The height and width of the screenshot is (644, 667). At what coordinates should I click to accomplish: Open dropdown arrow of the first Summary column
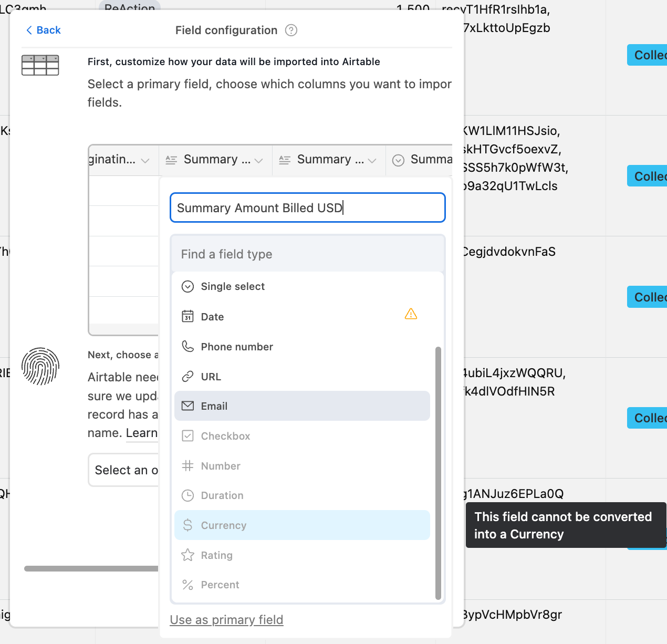(258, 161)
